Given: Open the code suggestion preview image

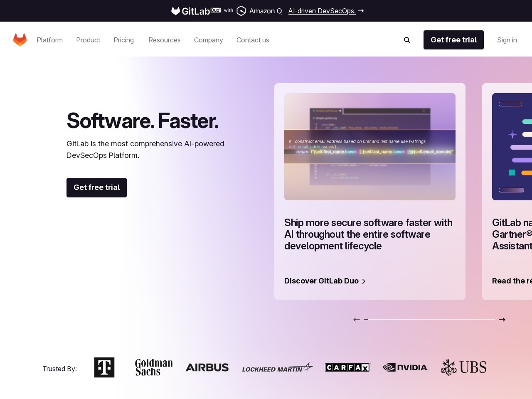Looking at the screenshot, I should point(370,147).
